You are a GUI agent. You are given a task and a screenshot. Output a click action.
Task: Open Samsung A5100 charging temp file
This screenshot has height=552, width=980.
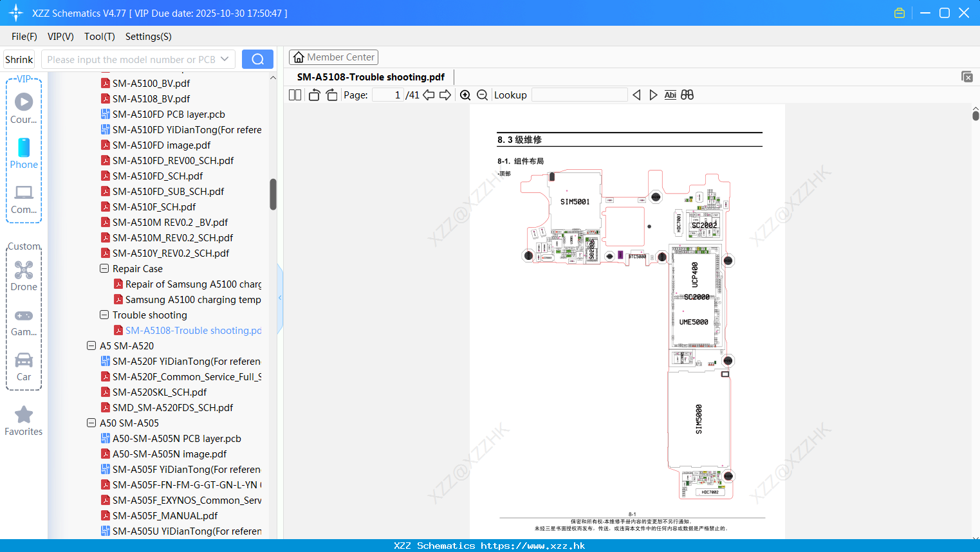tap(193, 299)
